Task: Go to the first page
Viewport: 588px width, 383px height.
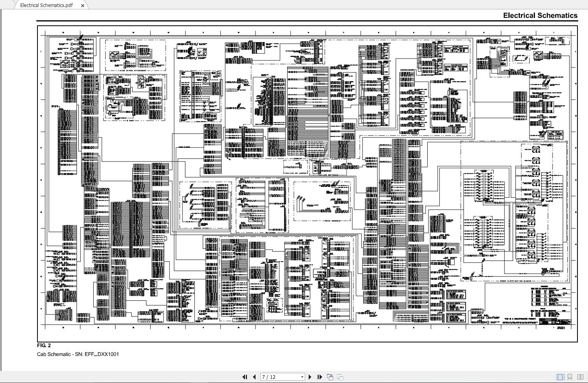Action: click(x=245, y=377)
